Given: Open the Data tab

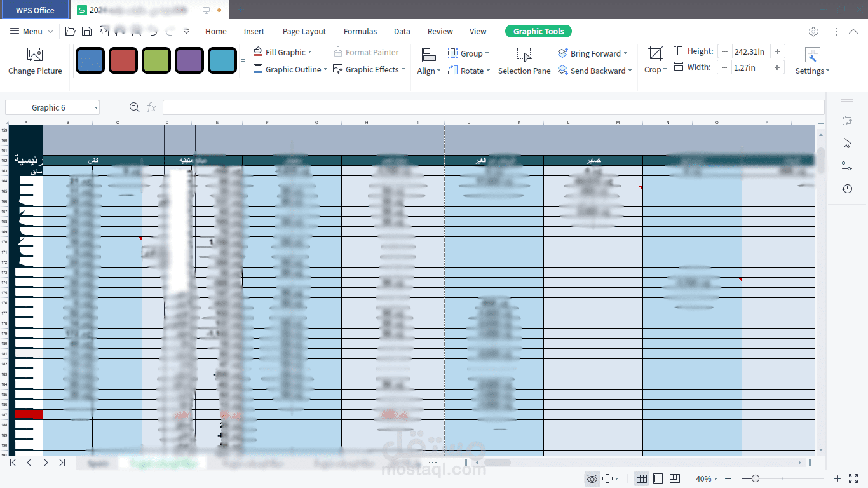Looking at the screenshot, I should (x=402, y=31).
